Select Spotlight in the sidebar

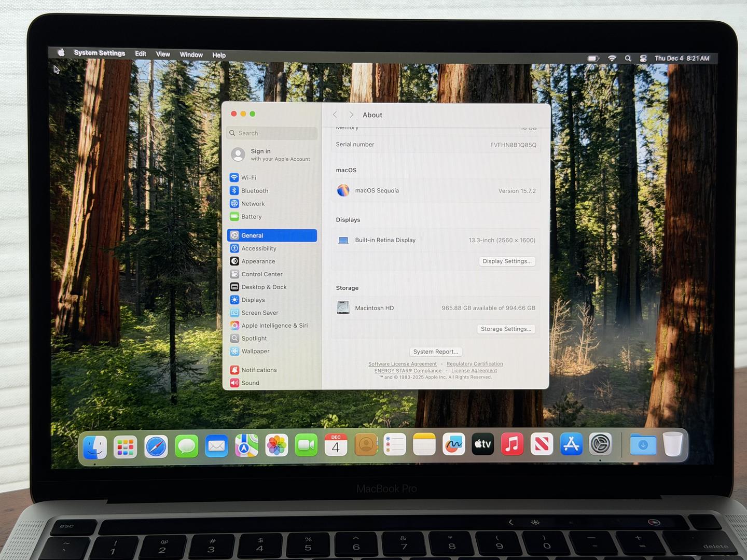272,339
